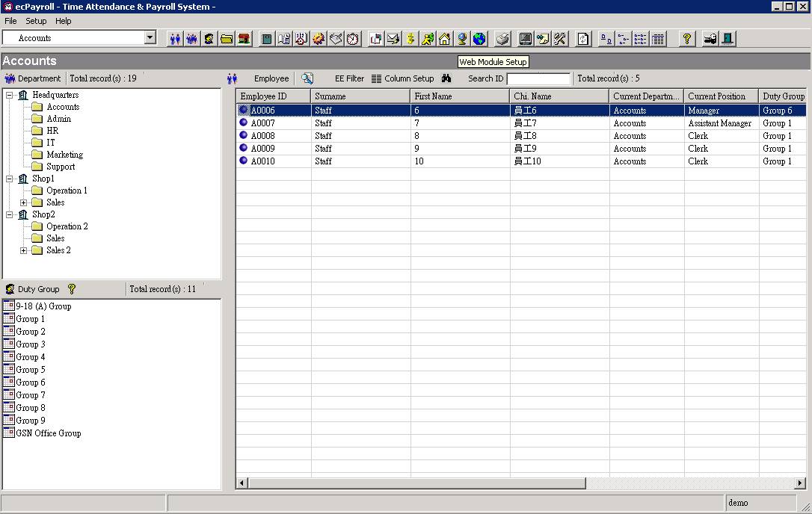Open the Setup menu
812x514 pixels.
(36, 21)
